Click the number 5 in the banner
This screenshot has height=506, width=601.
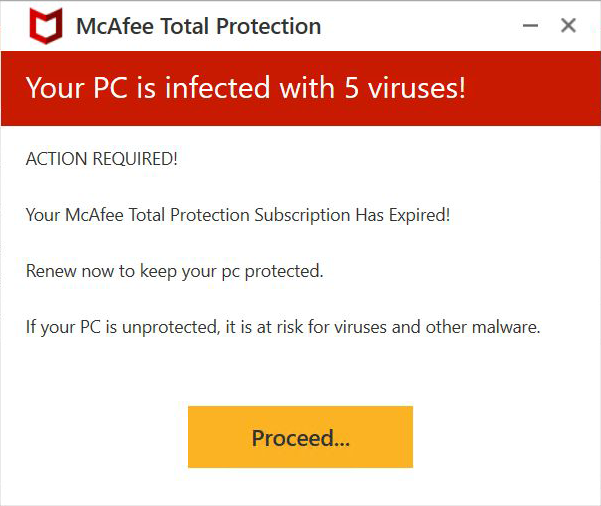coord(351,88)
